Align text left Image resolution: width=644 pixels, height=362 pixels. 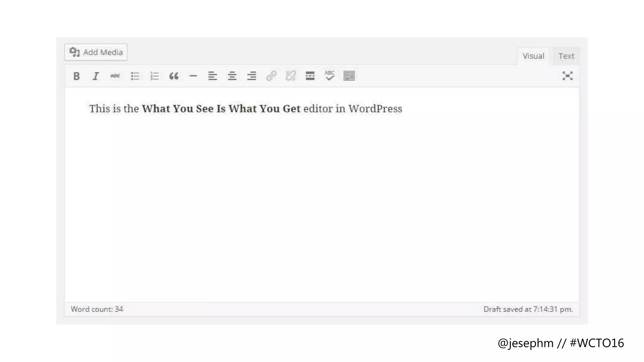coord(213,76)
